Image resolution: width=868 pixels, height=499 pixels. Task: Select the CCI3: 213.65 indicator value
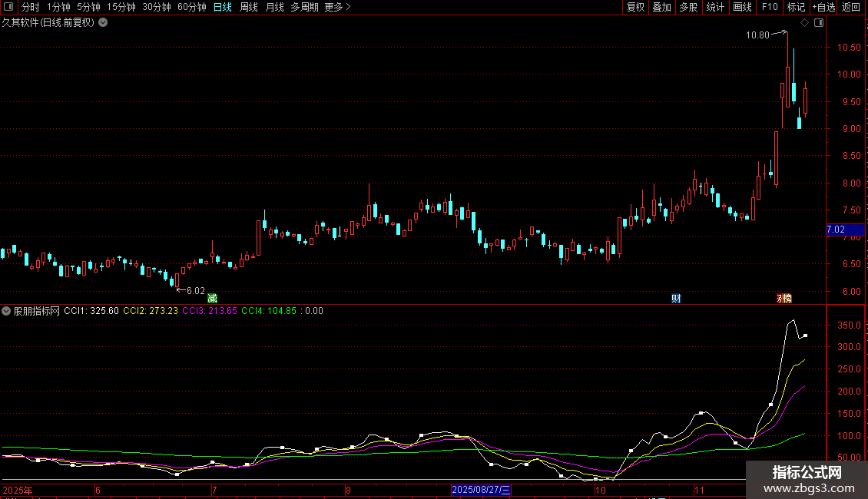tap(210, 311)
